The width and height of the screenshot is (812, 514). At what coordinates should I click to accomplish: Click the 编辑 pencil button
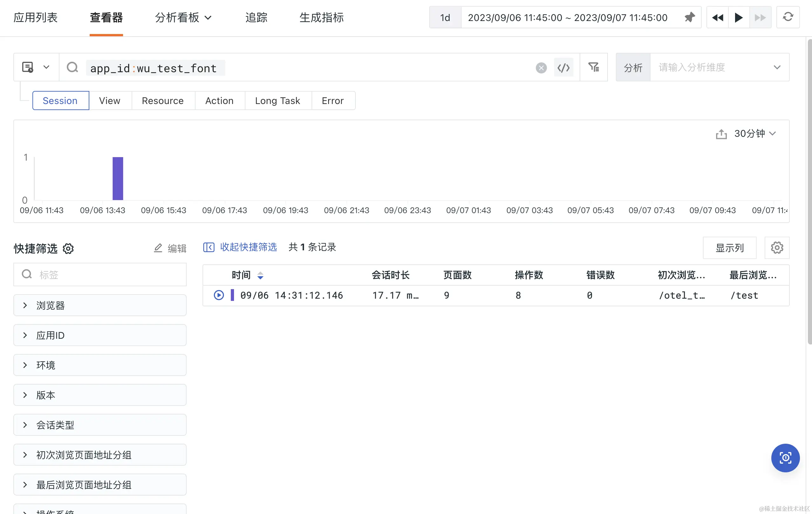170,248
